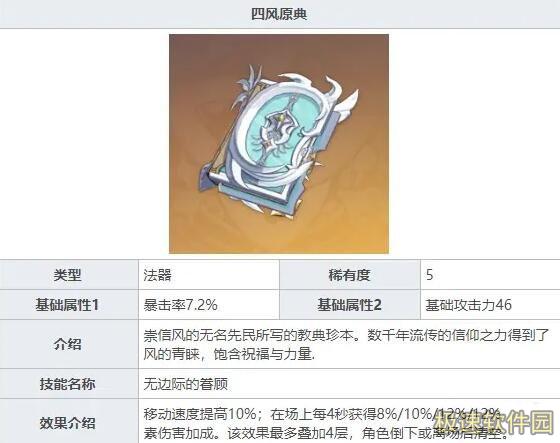Select the 稀有度 label cell

tap(350, 275)
